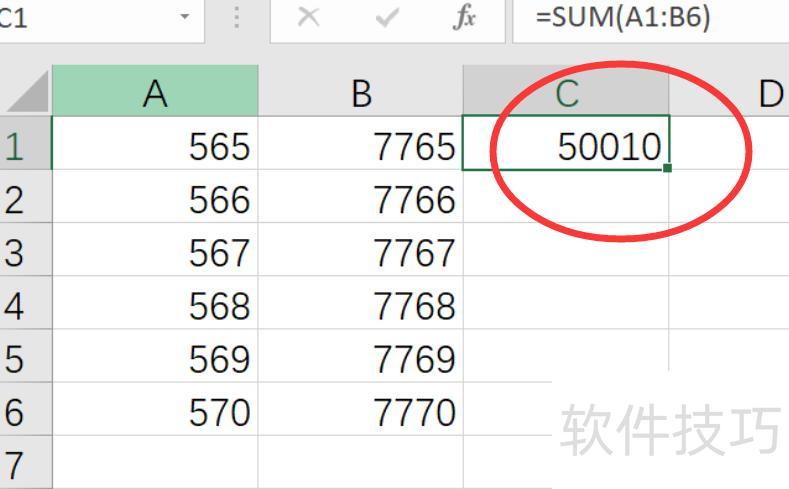Image resolution: width=789 pixels, height=489 pixels.
Task: Click cell containing 570
Action: pyautogui.click(x=155, y=409)
